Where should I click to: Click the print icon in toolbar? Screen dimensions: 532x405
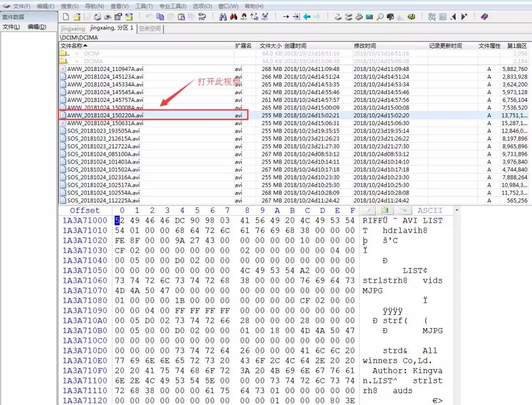click(x=107, y=17)
